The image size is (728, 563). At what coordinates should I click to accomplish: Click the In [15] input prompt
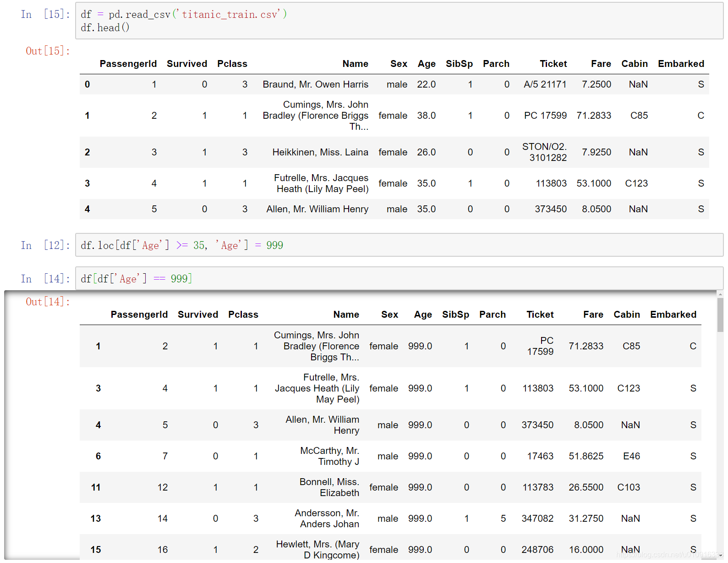pos(45,14)
